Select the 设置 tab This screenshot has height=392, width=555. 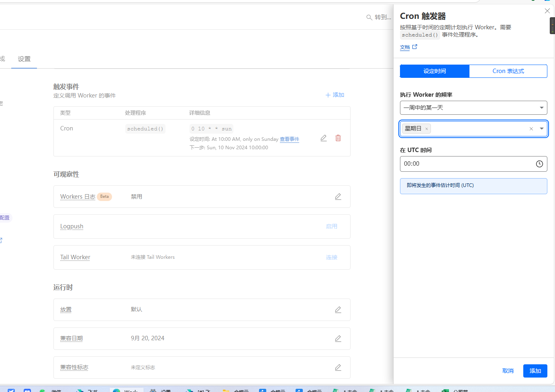pyautogui.click(x=24, y=59)
